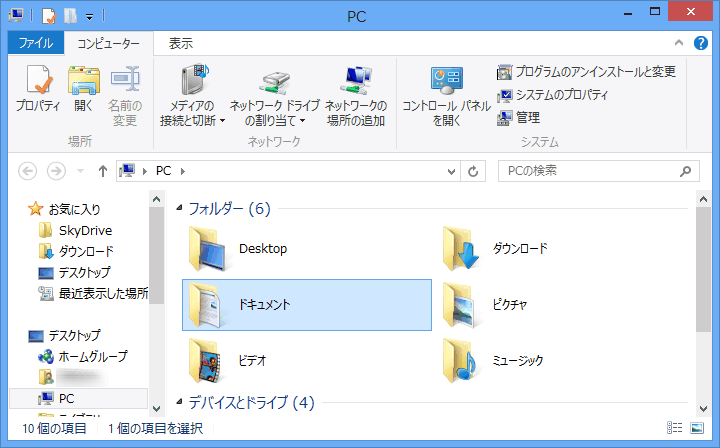The image size is (720, 448).
Task: Click the Forward navigation arrow
Action: (x=56, y=171)
